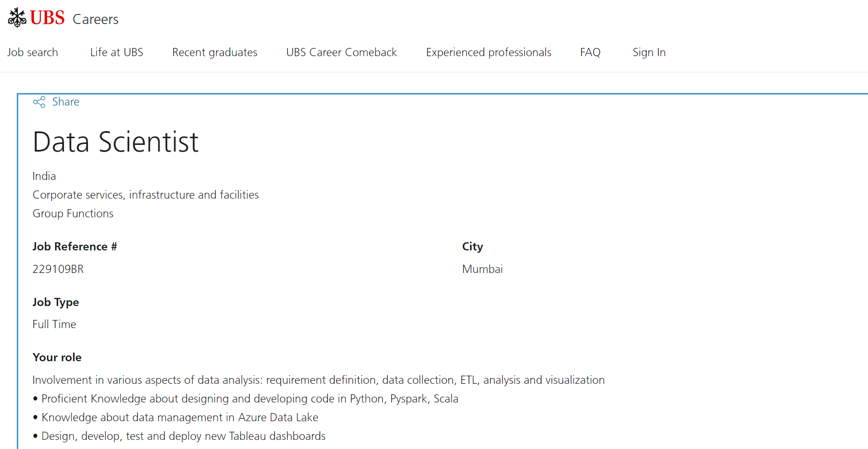Screen dimensions: 868x449
Task: Navigate to UBS Career Comeback
Action: 341,52
